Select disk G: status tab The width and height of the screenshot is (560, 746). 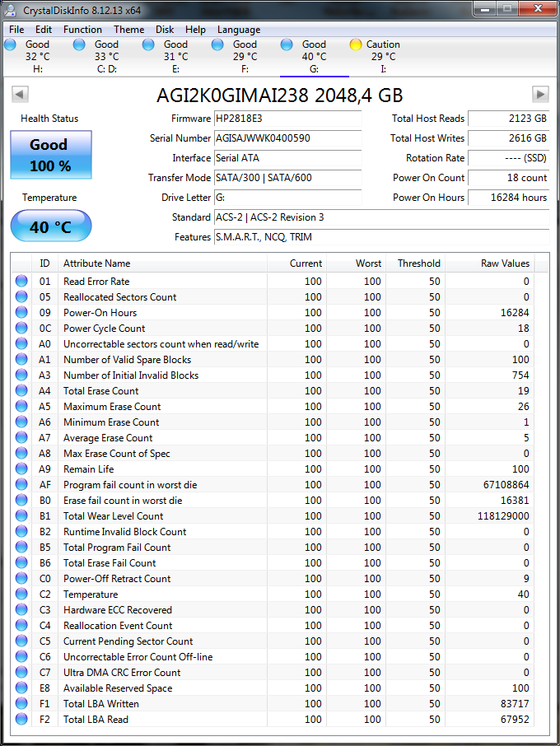coord(314,57)
